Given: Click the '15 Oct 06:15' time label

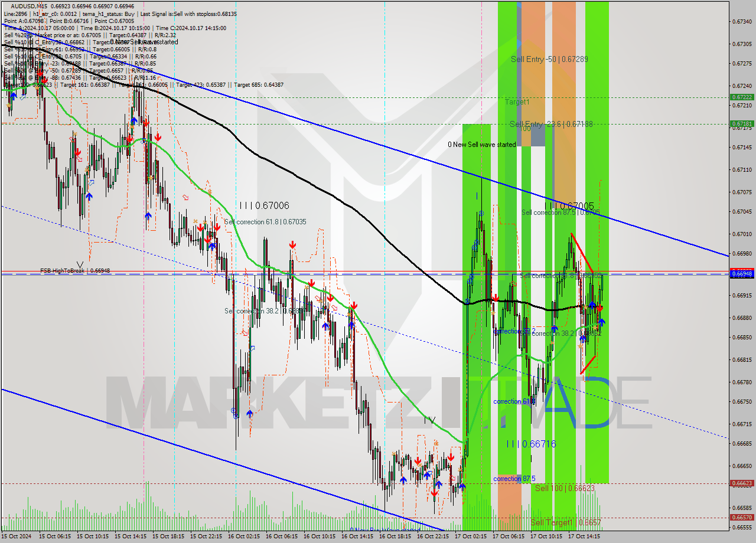Looking at the screenshot, I should [55, 537].
